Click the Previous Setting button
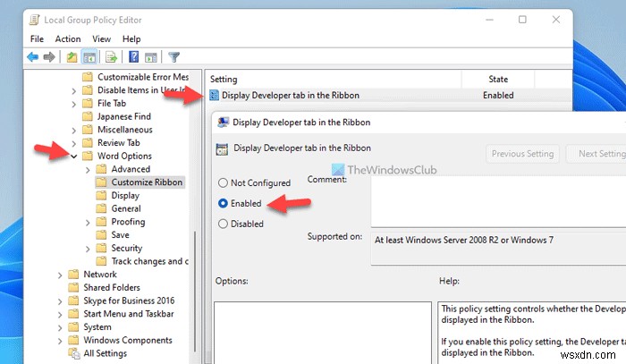Screen dimensions: 626x364 [x=522, y=154]
